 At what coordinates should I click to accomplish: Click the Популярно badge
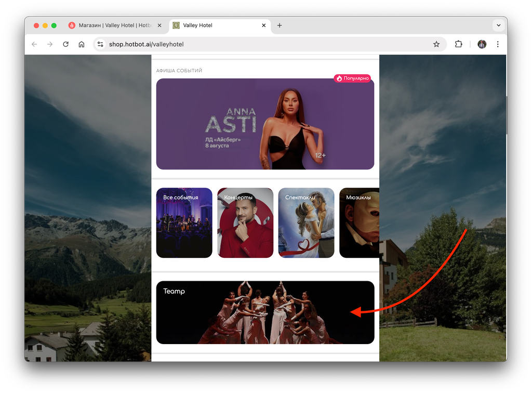coord(353,78)
